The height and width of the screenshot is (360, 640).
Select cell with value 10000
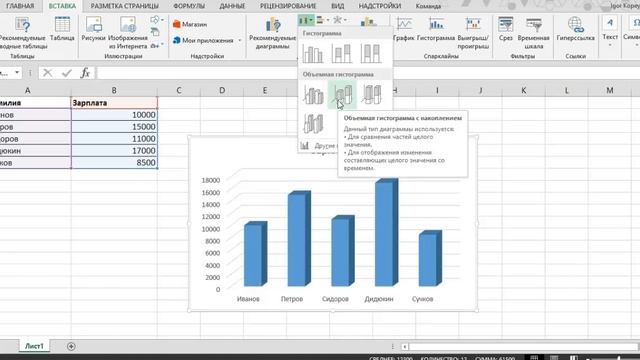pyautogui.click(x=114, y=115)
